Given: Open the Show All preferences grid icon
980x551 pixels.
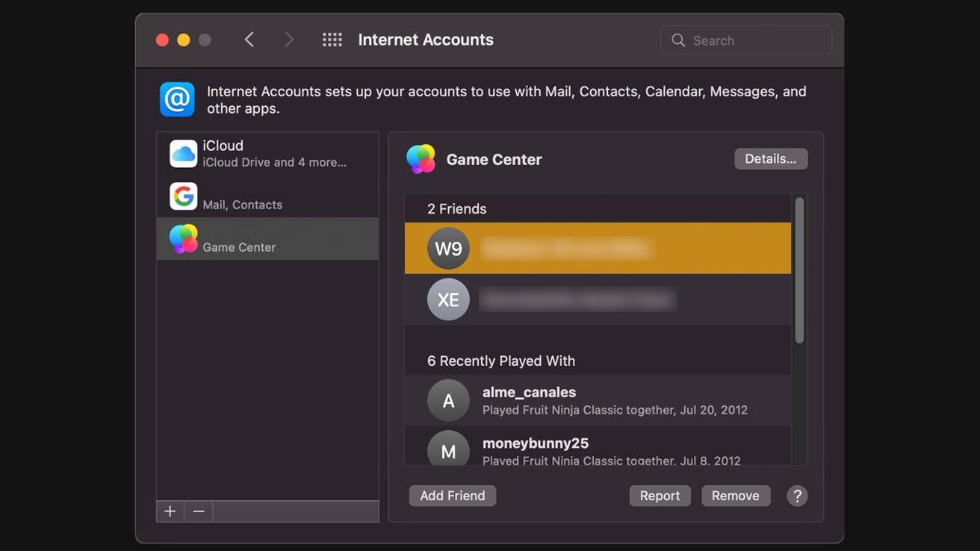Looking at the screenshot, I should point(332,39).
